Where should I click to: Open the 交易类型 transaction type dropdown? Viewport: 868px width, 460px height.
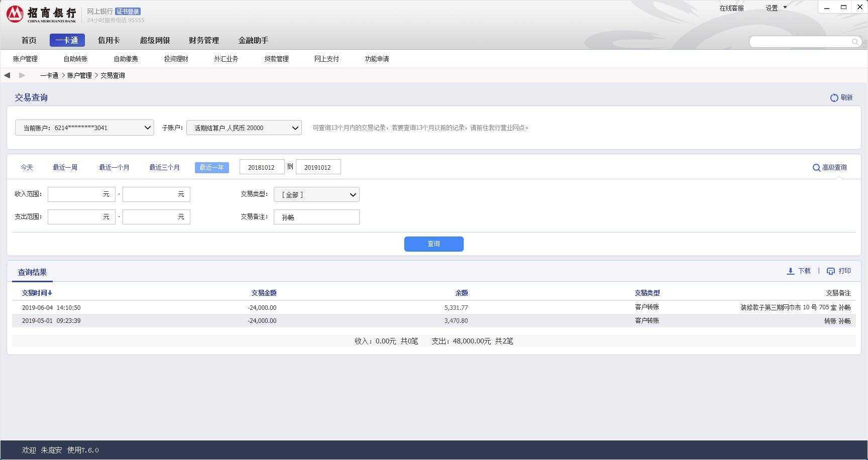click(x=316, y=195)
